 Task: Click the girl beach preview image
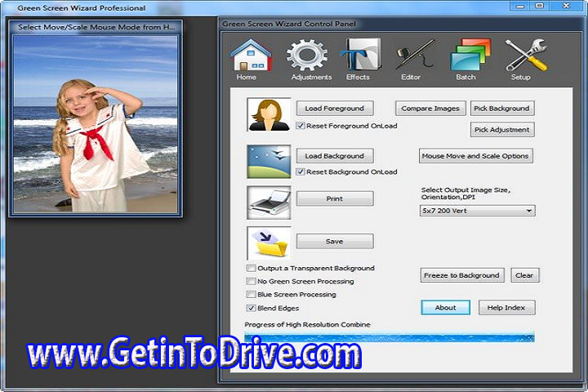(96, 124)
